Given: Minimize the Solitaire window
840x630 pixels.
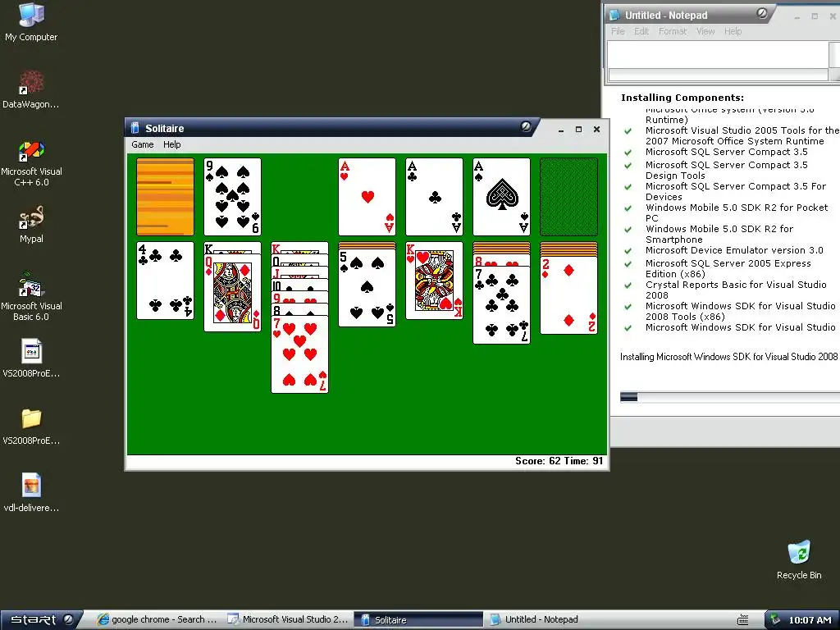Looking at the screenshot, I should tap(561, 130).
